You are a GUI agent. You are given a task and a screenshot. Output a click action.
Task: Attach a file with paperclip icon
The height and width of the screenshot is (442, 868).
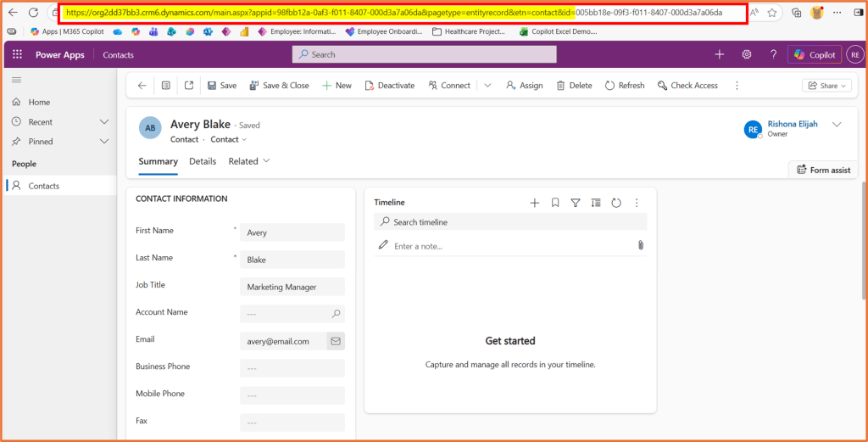click(x=641, y=245)
